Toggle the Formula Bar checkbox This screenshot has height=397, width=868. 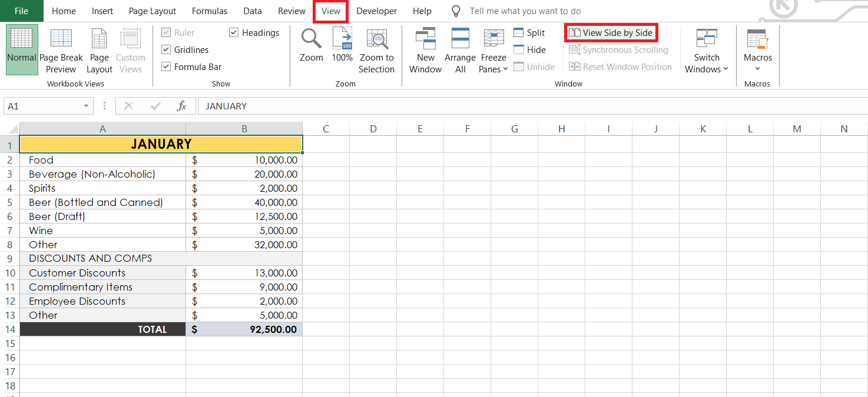pyautogui.click(x=166, y=67)
